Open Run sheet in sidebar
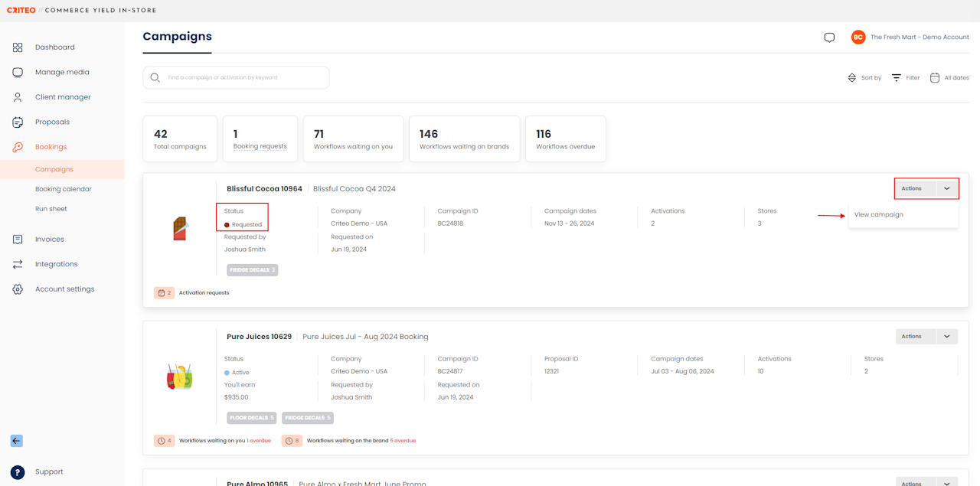Screen dimensions: 980x486 click(x=51, y=209)
